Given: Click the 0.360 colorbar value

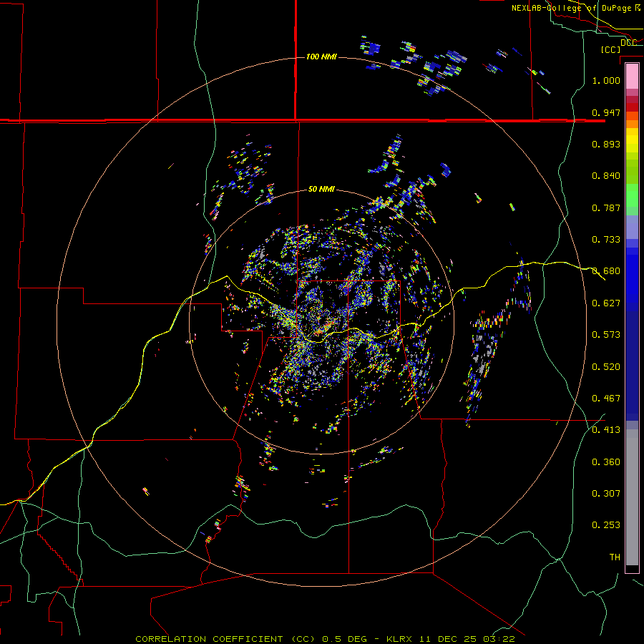Looking at the screenshot, I should [606, 462].
